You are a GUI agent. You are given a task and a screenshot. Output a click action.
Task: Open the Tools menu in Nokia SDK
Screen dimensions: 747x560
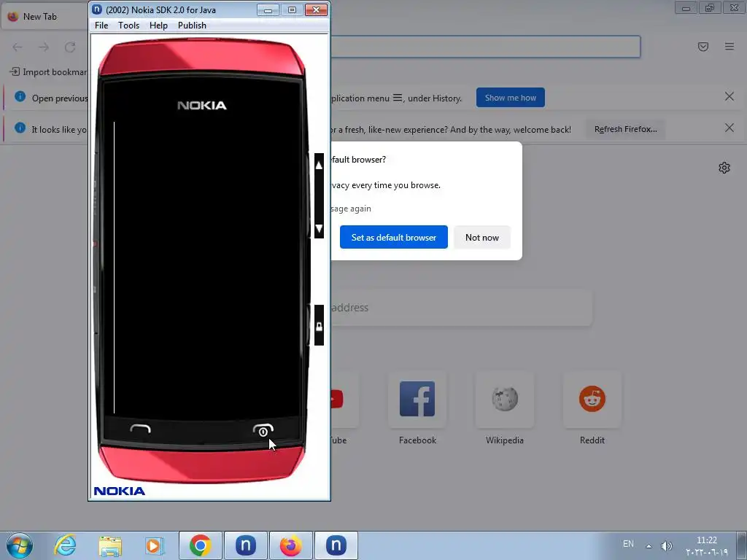tap(128, 26)
